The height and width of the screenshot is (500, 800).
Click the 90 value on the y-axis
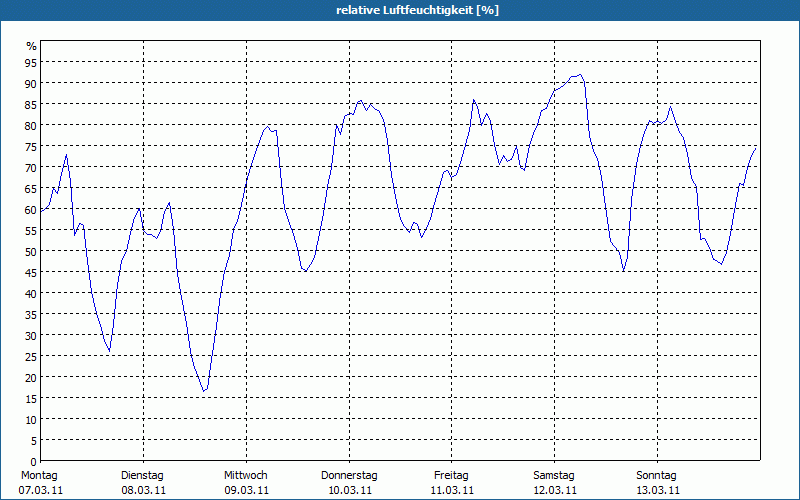(31, 83)
